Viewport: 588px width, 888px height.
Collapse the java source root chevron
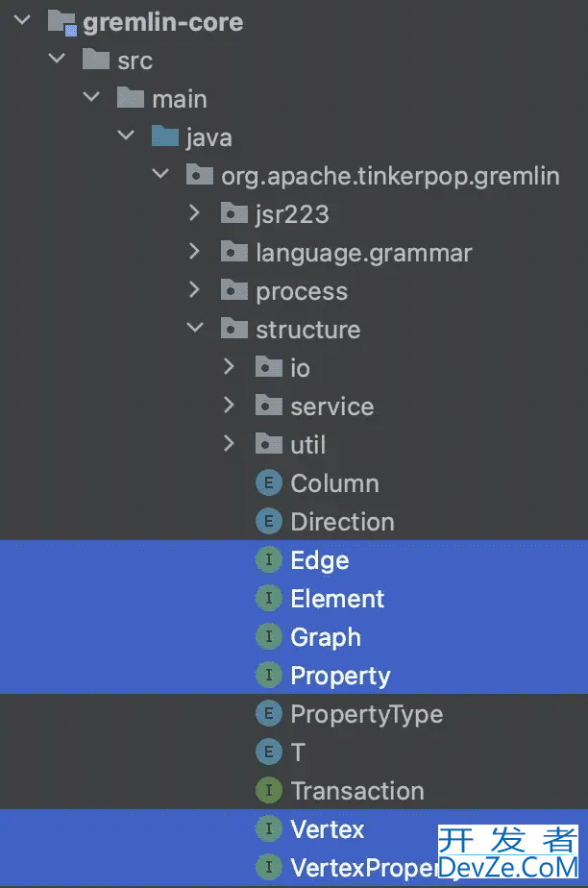pyautogui.click(x=126, y=136)
